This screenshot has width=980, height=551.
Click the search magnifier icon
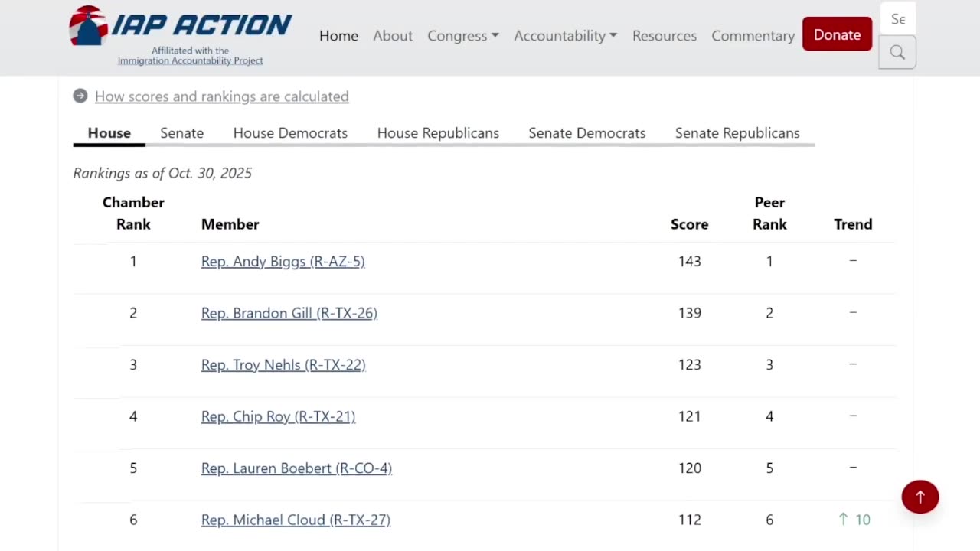(897, 53)
